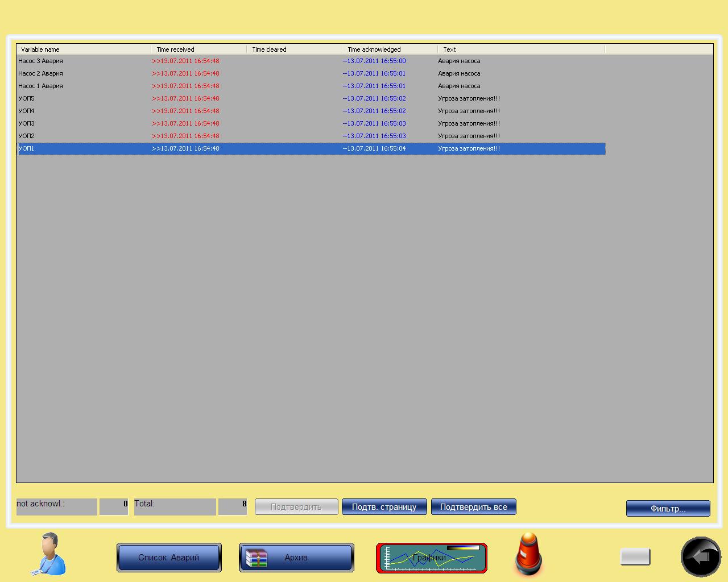Open the Фильтр... filter dialog

(668, 509)
